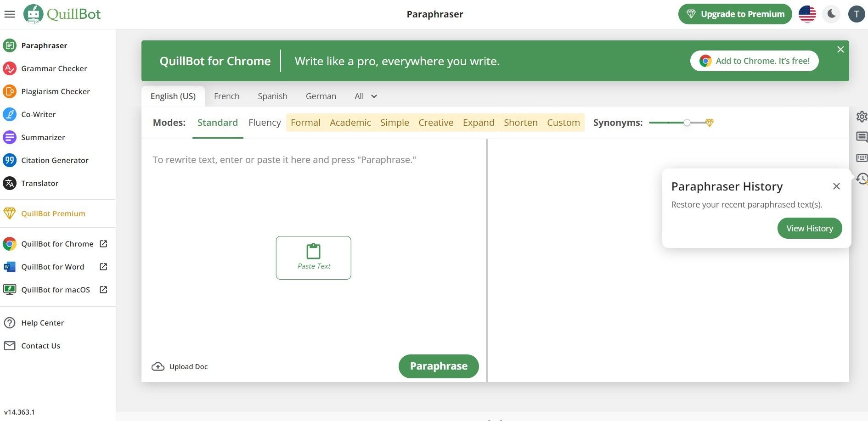Select the Standard mode
This screenshot has width=868, height=421.
click(x=218, y=123)
